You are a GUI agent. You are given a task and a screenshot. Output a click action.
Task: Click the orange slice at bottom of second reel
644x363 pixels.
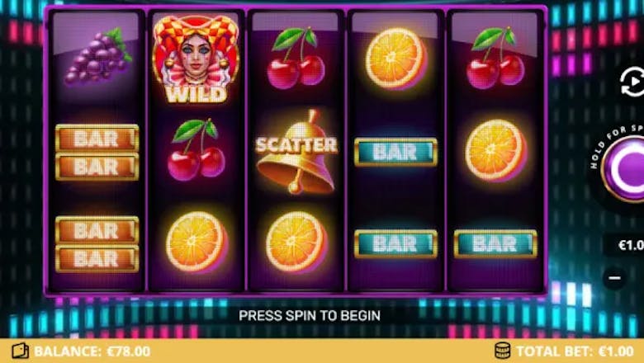197,242
